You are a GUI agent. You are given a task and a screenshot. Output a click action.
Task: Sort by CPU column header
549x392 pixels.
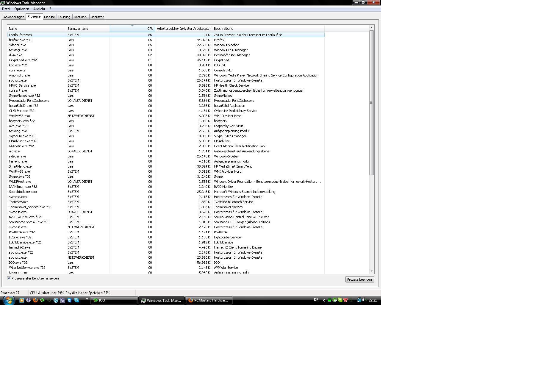pyautogui.click(x=132, y=29)
